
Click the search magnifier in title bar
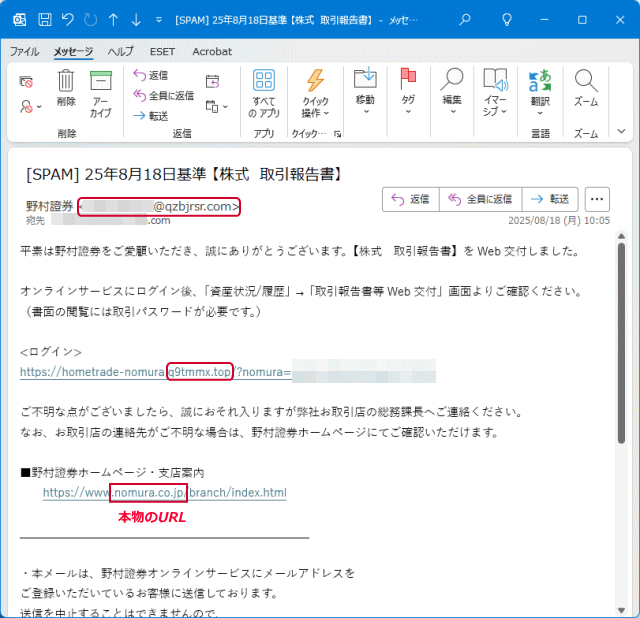[464, 20]
